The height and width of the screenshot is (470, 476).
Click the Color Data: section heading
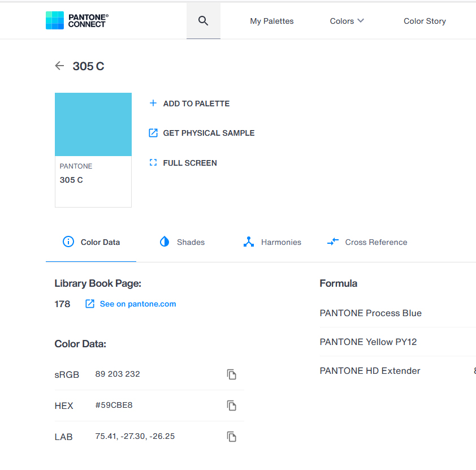pos(80,344)
